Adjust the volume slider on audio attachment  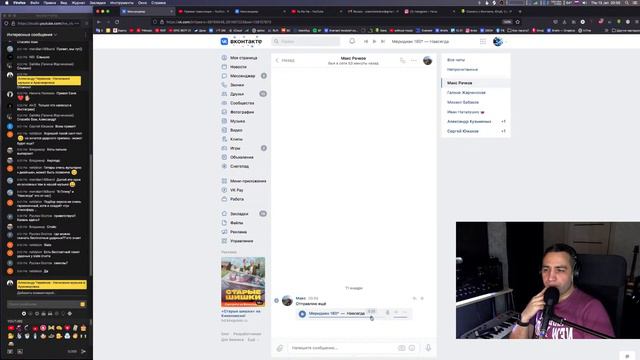click(x=400, y=317)
